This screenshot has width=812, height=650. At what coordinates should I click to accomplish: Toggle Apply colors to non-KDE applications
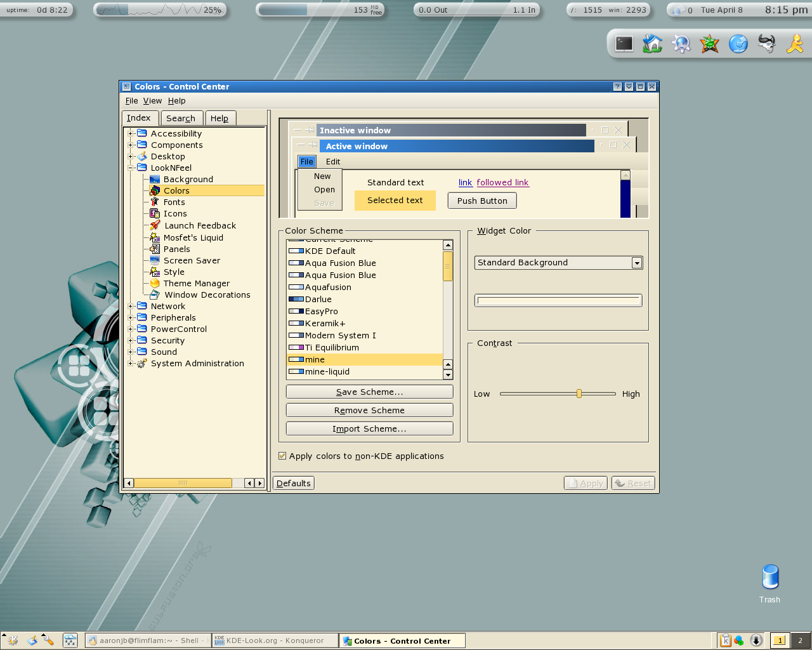pos(282,456)
